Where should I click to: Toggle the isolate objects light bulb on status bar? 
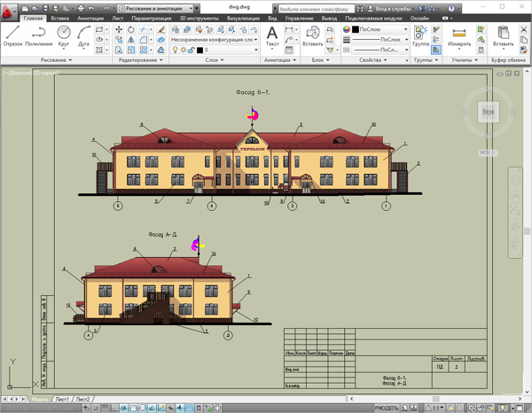tap(503, 409)
